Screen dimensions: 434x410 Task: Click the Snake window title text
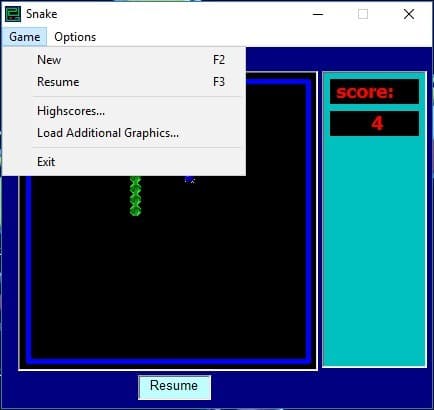click(42, 14)
